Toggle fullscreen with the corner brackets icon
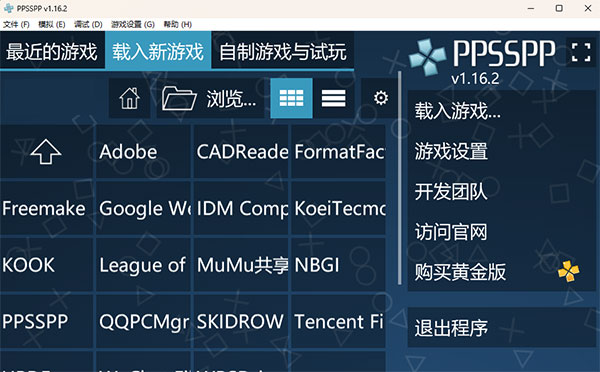This screenshot has height=372, width=600. 581,52
